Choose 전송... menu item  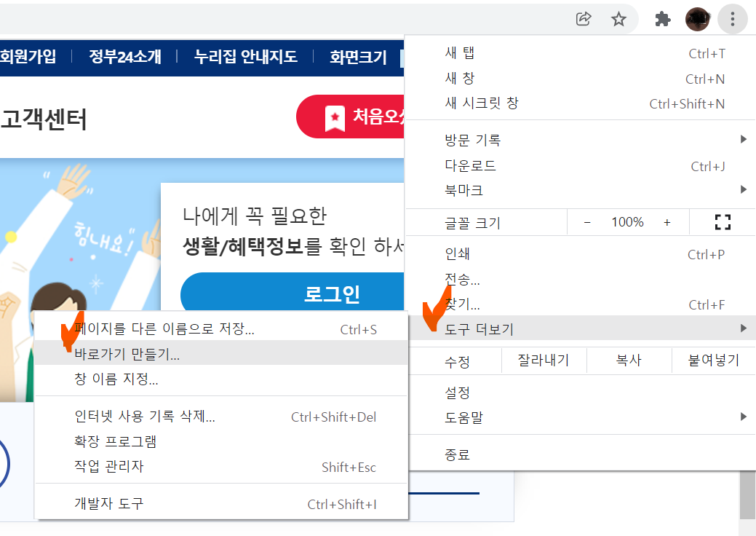[581, 279]
